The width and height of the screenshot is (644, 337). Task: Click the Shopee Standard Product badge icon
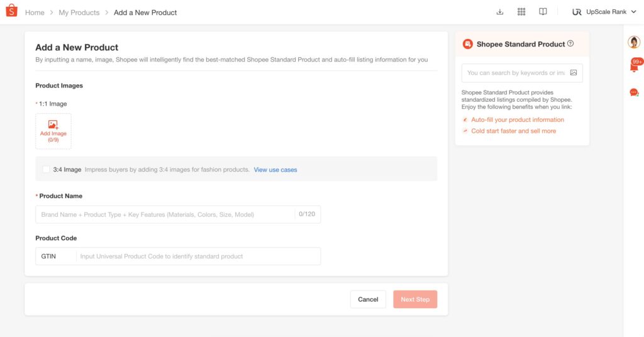467,44
